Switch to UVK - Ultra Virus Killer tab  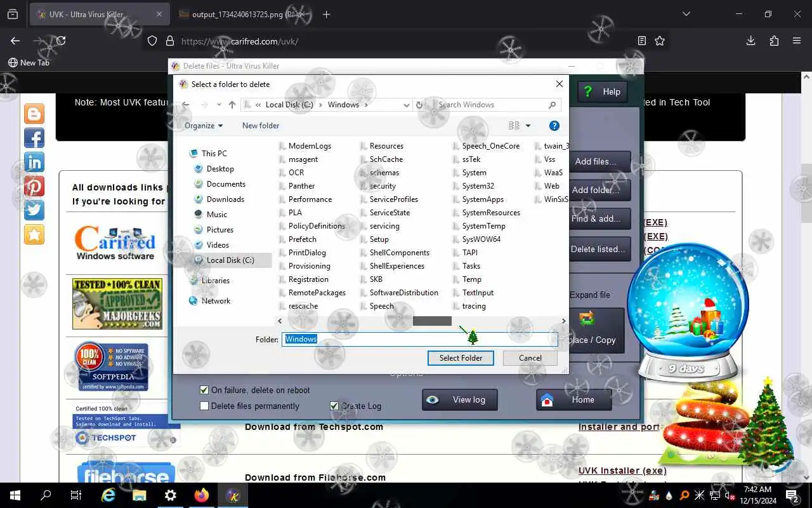pyautogui.click(x=100, y=14)
